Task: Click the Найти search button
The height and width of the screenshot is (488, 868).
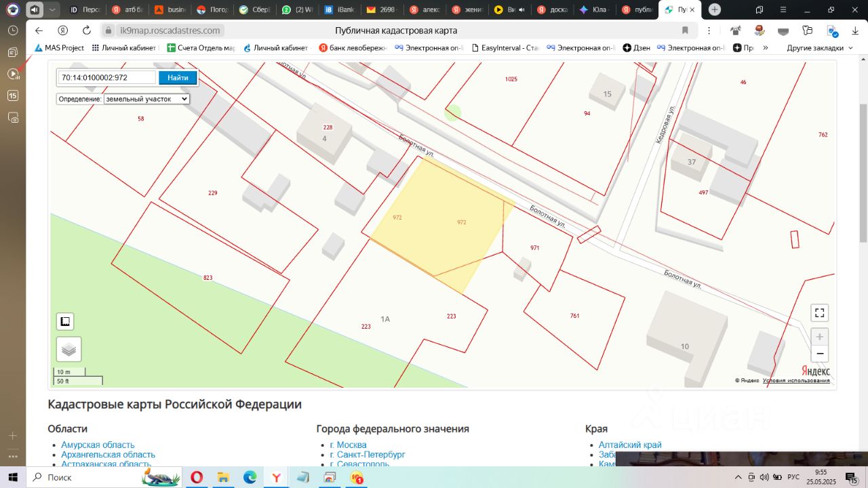Action: pos(178,78)
